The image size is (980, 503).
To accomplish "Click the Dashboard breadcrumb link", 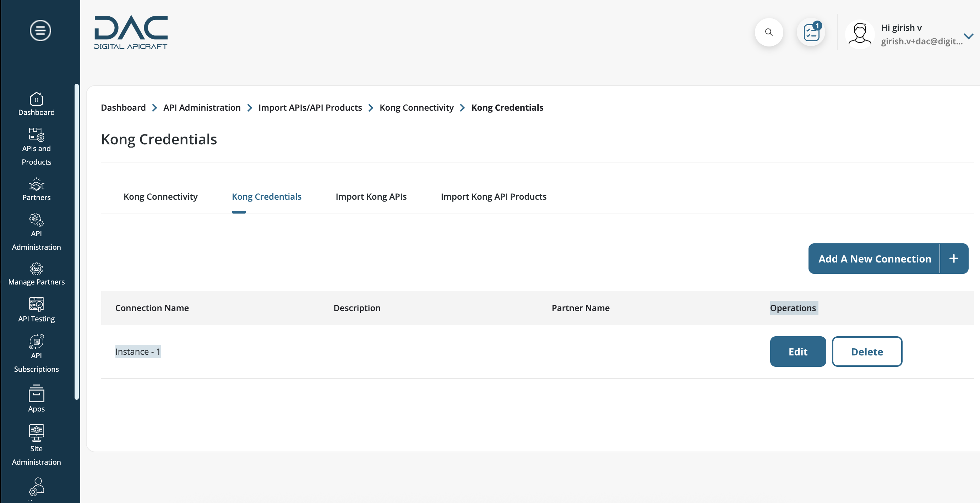I will pyautogui.click(x=123, y=107).
